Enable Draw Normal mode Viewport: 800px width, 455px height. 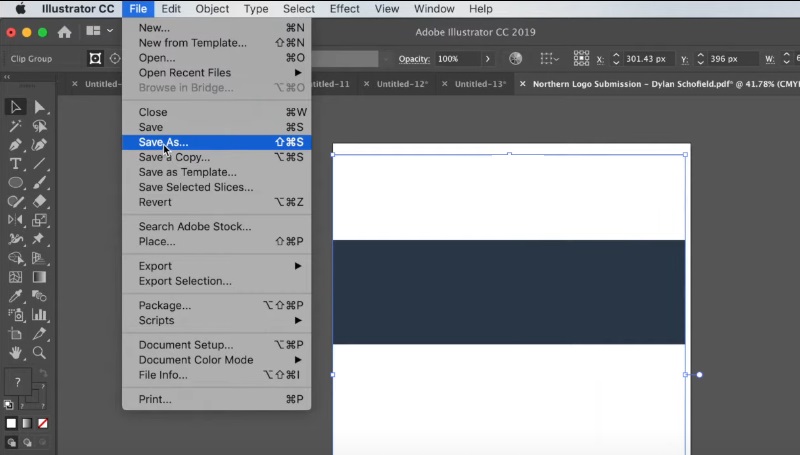pos(11,442)
